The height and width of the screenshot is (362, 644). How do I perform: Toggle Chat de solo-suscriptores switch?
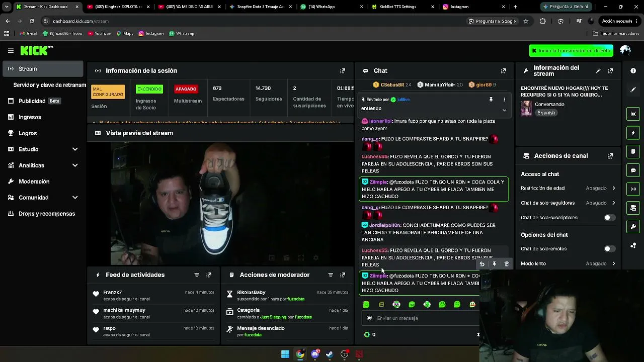[x=609, y=218]
